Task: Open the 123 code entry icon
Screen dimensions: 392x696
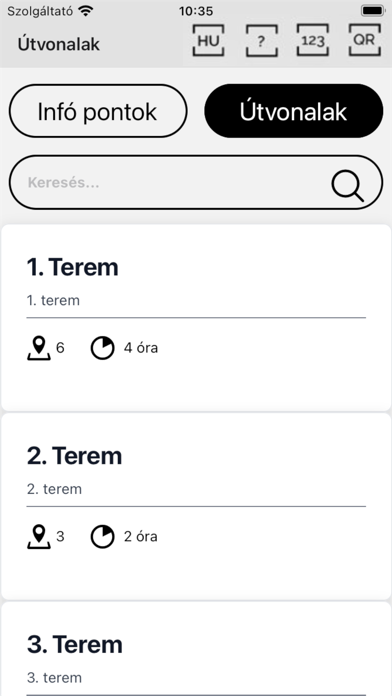Action: click(313, 40)
